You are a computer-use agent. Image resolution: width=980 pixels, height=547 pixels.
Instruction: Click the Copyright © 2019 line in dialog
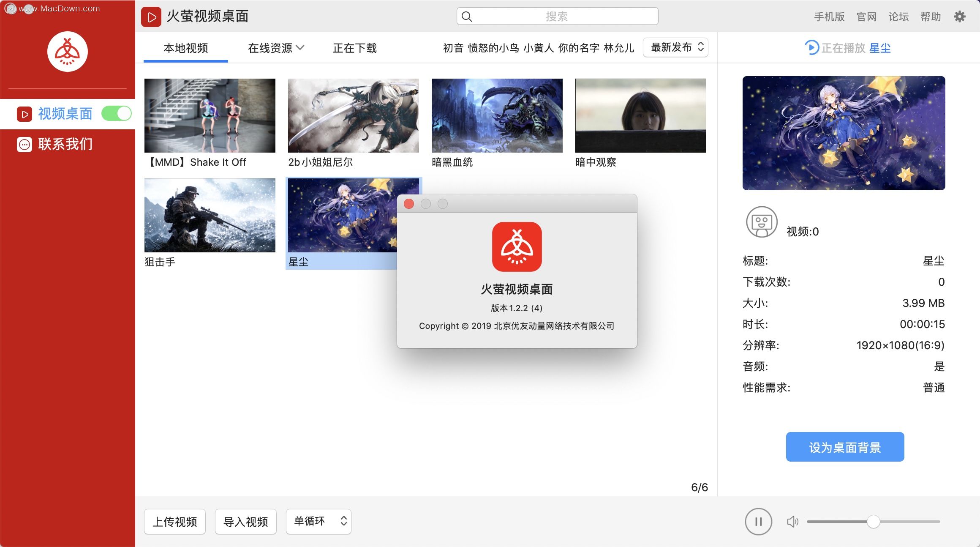pyautogui.click(x=517, y=326)
